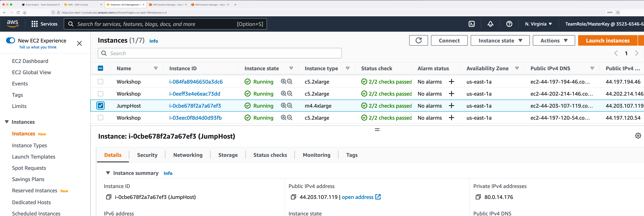Click the instances Search filter field

click(220, 53)
